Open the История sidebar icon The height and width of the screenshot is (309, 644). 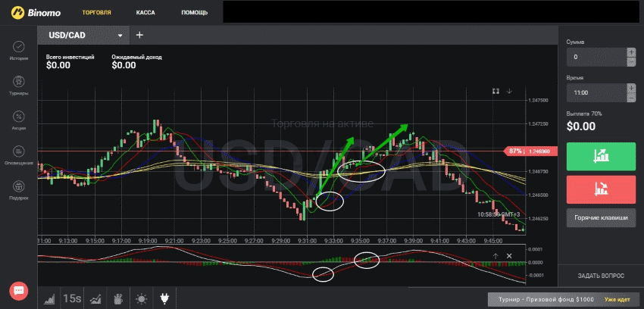(19, 47)
